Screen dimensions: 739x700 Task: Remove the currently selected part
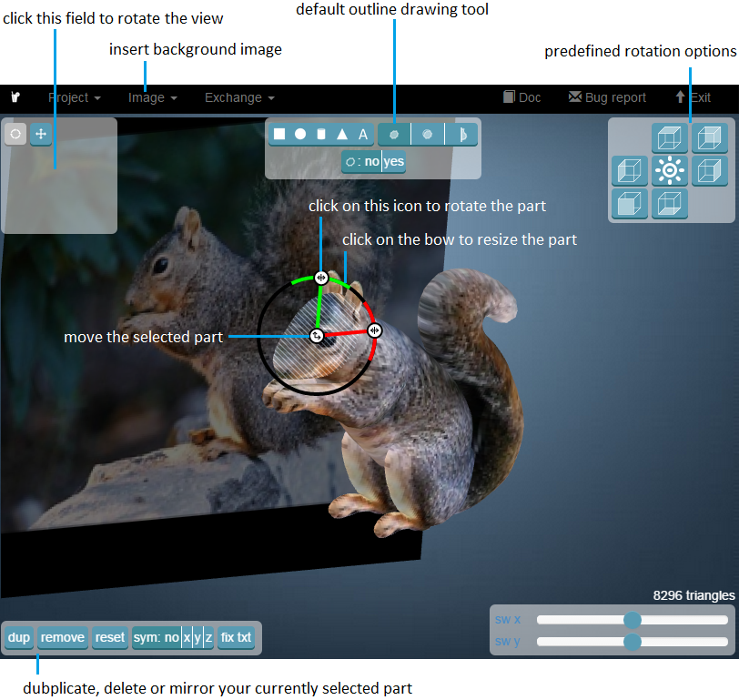tap(62, 638)
